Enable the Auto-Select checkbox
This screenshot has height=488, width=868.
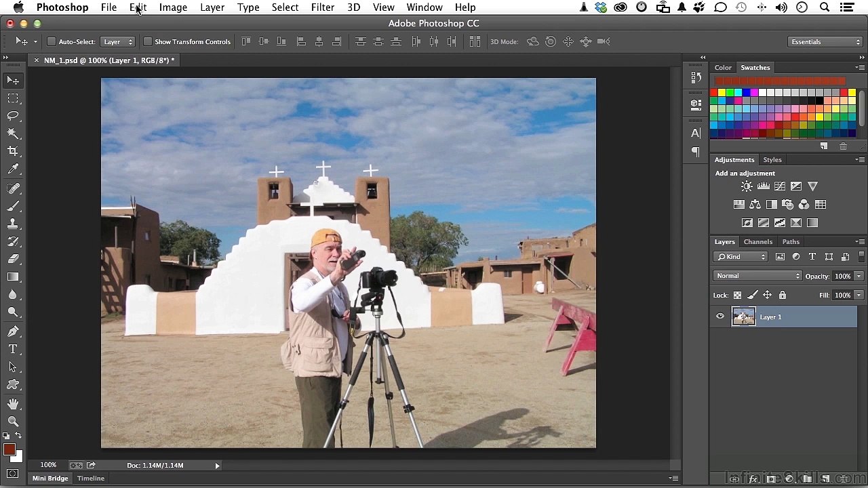(x=51, y=42)
